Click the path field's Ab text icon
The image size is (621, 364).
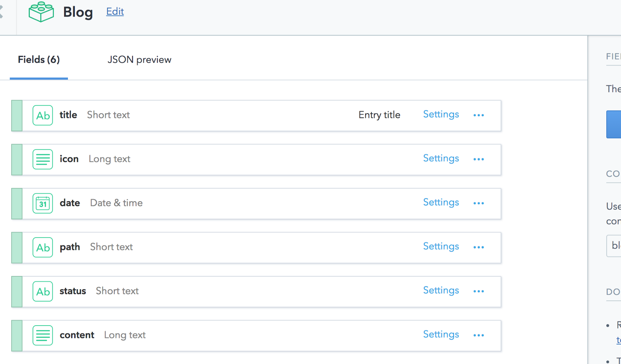[x=43, y=247]
